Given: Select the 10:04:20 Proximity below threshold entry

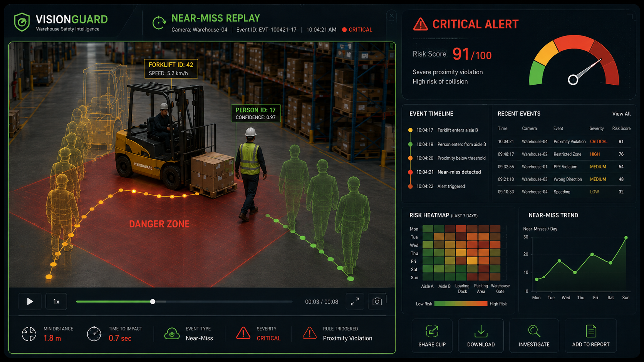Looking at the screenshot, I should [x=447, y=158].
